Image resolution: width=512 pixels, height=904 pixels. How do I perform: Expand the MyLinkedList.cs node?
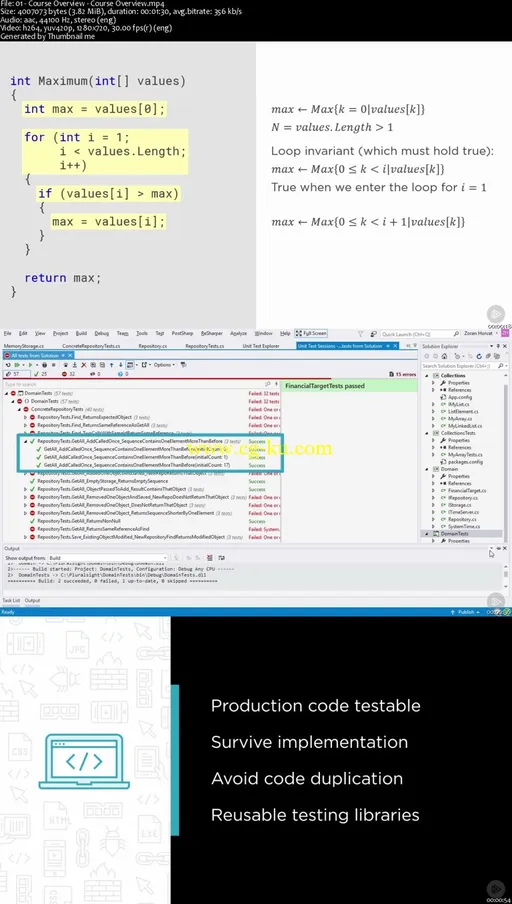434,426
